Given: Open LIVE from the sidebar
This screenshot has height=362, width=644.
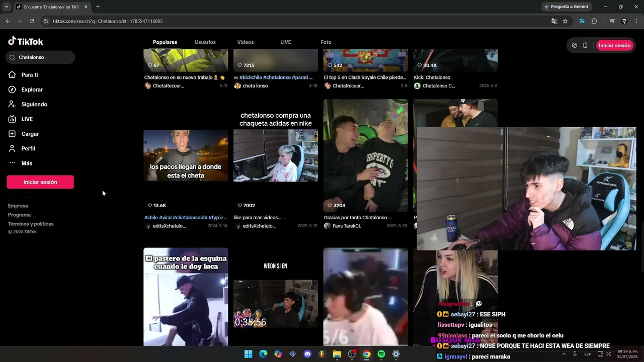Looking at the screenshot, I should (x=21, y=119).
